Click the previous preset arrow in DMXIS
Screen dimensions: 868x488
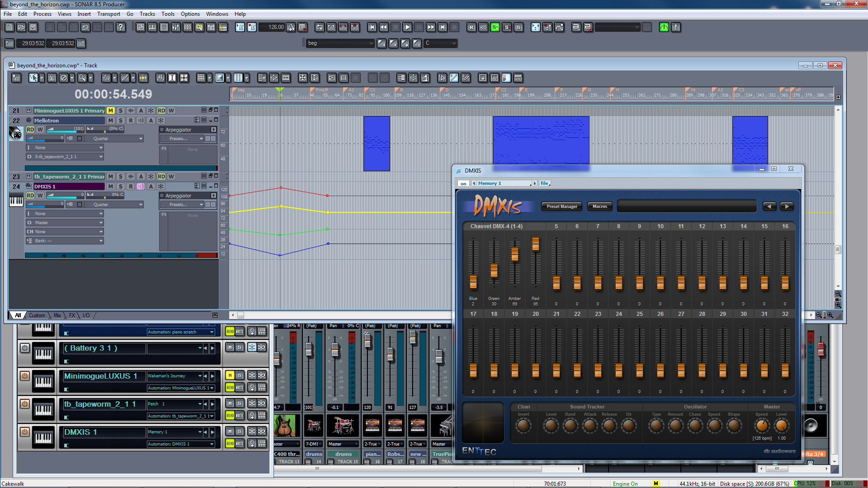pyautogui.click(x=769, y=206)
